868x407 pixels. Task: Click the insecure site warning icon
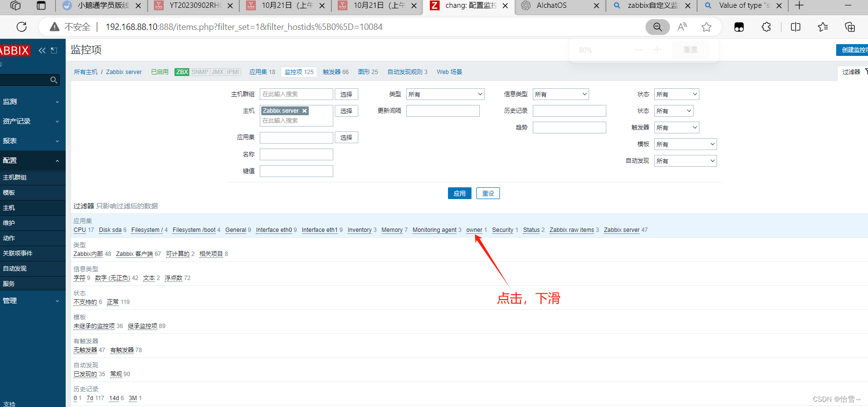click(55, 27)
